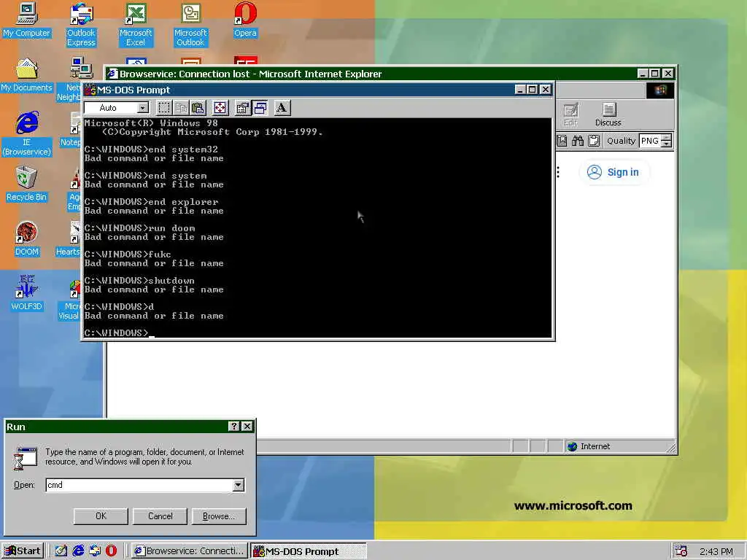The image size is (747, 560).
Task: Click the 'C:\WINDOWS>end explorer' line
Action: tap(151, 202)
